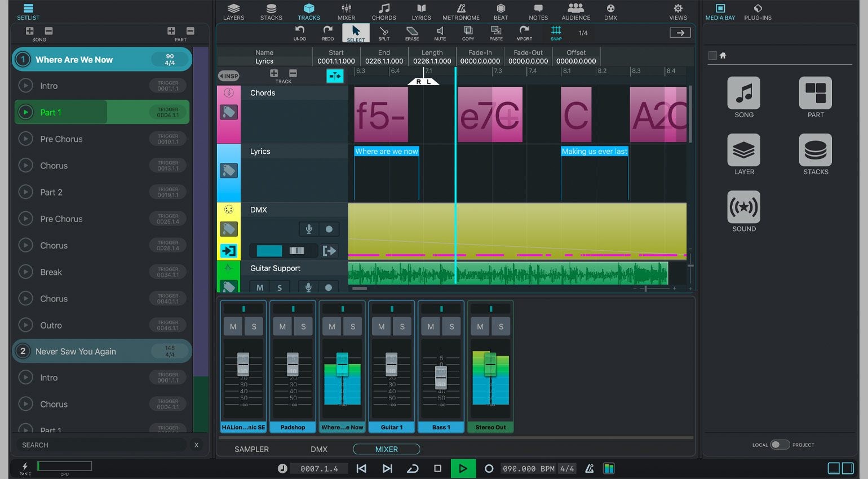This screenshot has height=479, width=868.
Task: Click the Undo button
Action: tap(299, 33)
